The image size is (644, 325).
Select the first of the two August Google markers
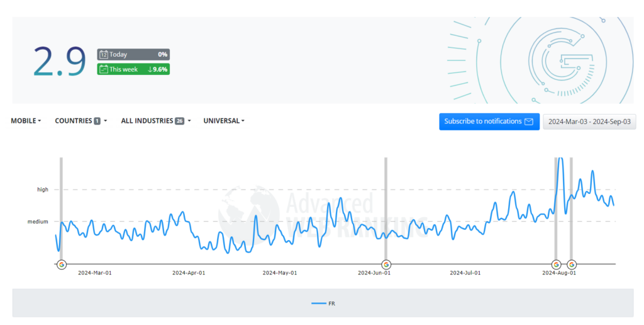[556, 265]
